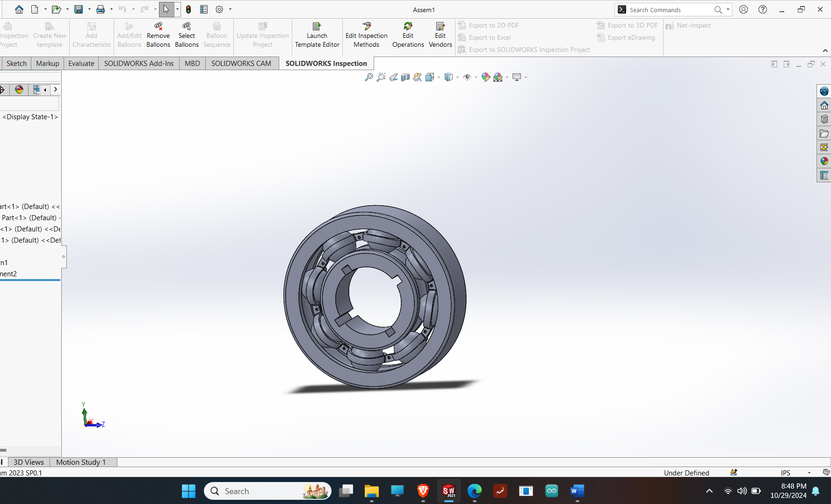Open the Options gear icon
Screen dimensions: 831x504
point(219,9)
